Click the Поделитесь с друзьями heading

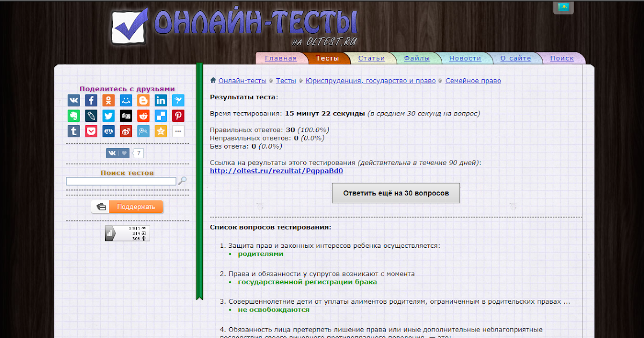127,89
